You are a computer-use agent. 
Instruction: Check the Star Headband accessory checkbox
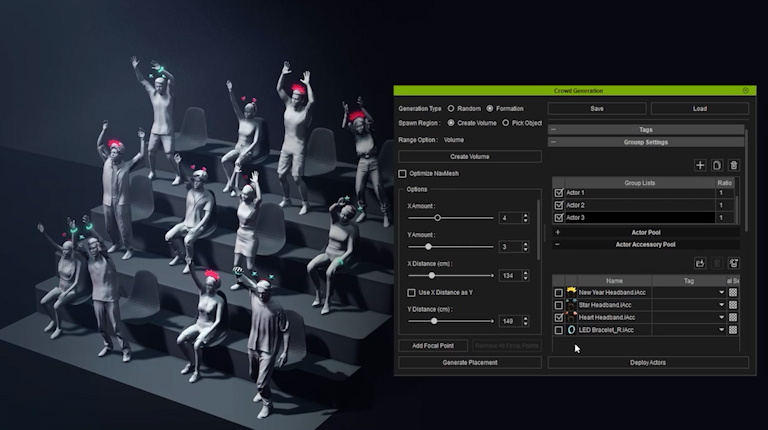click(x=559, y=305)
